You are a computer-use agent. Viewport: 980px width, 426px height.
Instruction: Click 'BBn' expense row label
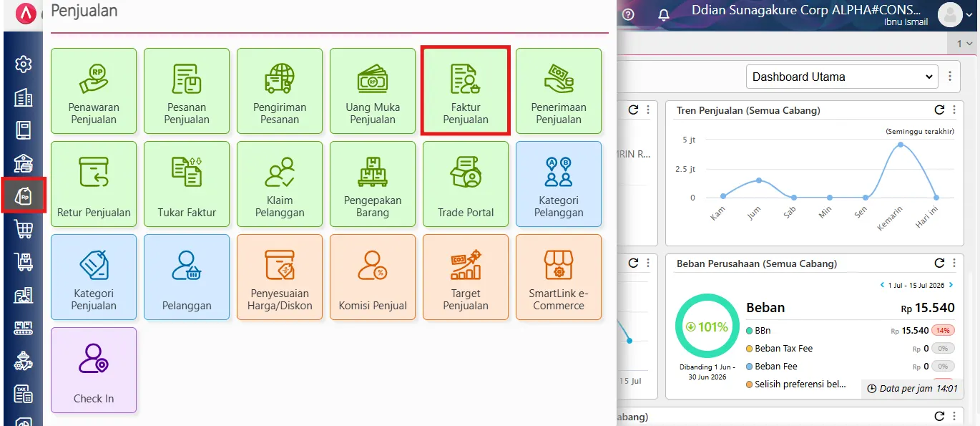pos(763,331)
